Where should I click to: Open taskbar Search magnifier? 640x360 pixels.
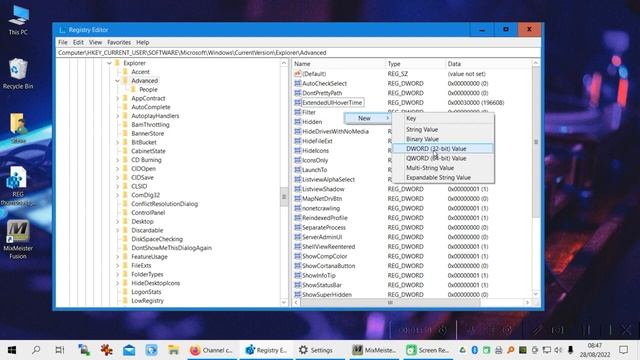click(x=36, y=350)
